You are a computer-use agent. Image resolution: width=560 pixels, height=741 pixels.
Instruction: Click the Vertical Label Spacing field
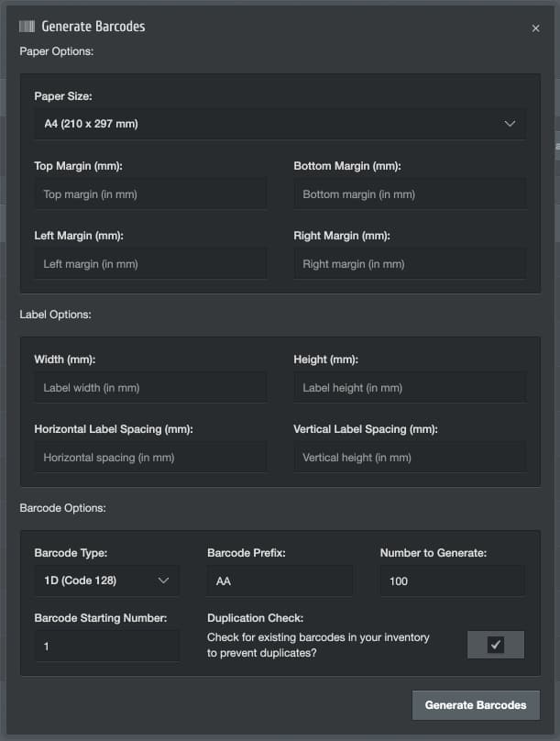pos(410,457)
